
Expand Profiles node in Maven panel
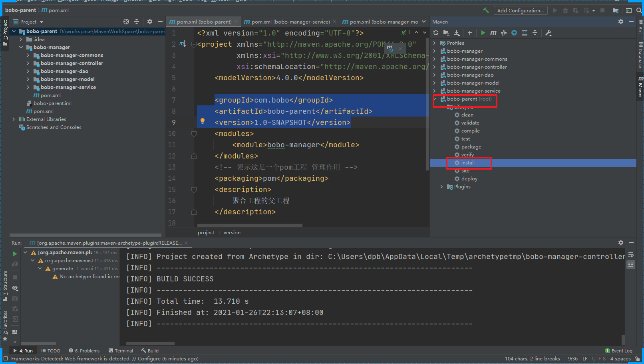point(434,43)
